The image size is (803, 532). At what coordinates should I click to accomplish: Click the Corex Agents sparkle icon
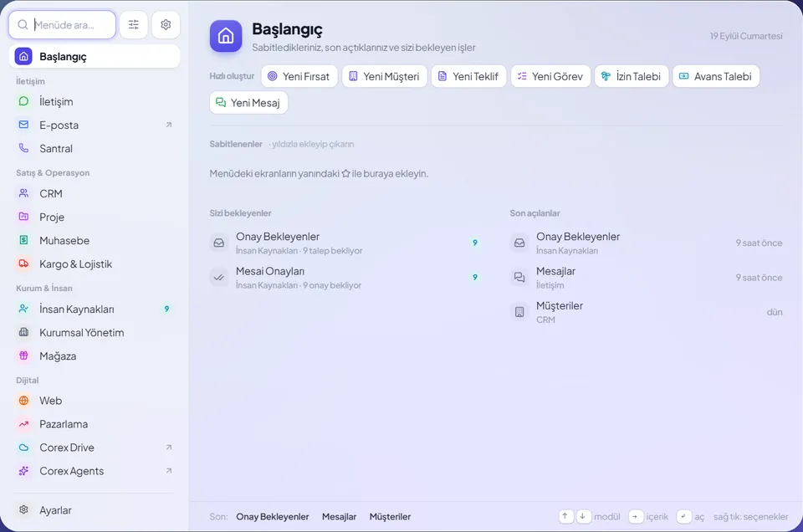pos(23,471)
